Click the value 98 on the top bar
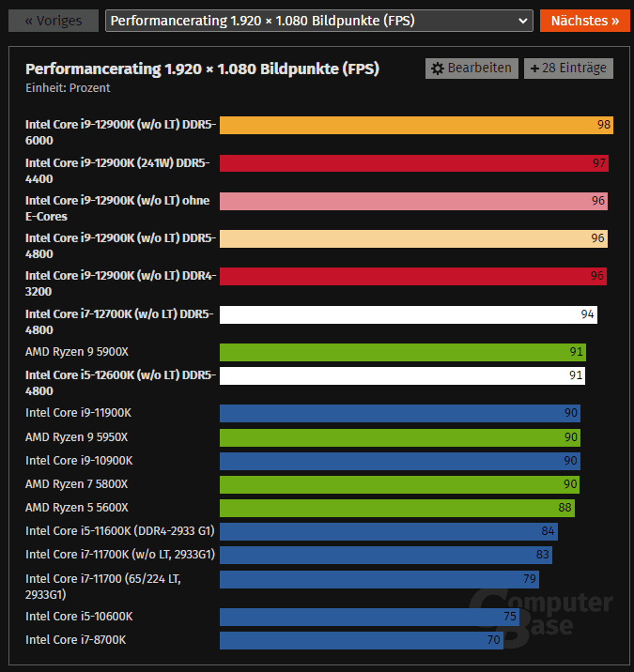 [x=604, y=125]
